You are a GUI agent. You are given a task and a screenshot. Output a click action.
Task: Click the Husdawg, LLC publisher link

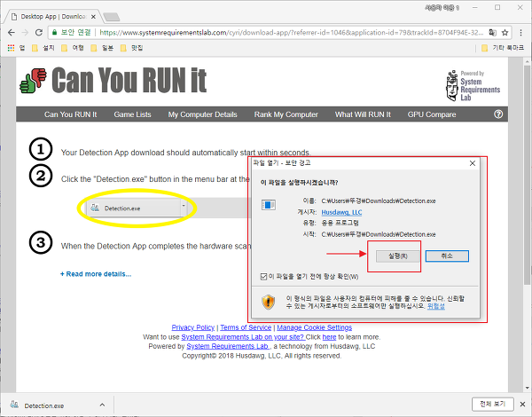[341, 212]
